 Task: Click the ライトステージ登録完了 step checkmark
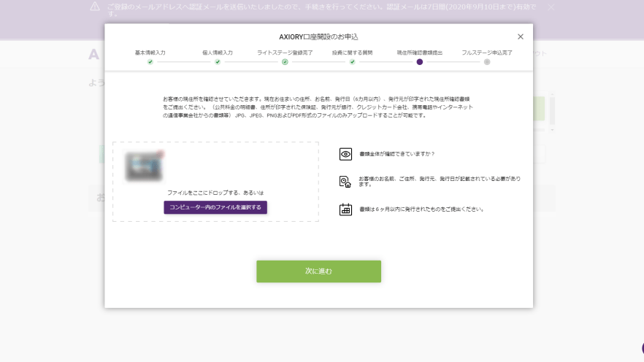click(285, 62)
